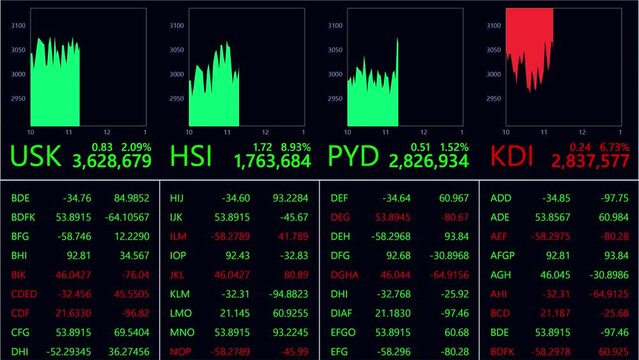Select the red BIK ticker symbol
The width and height of the screenshot is (639, 360).
[18, 275]
